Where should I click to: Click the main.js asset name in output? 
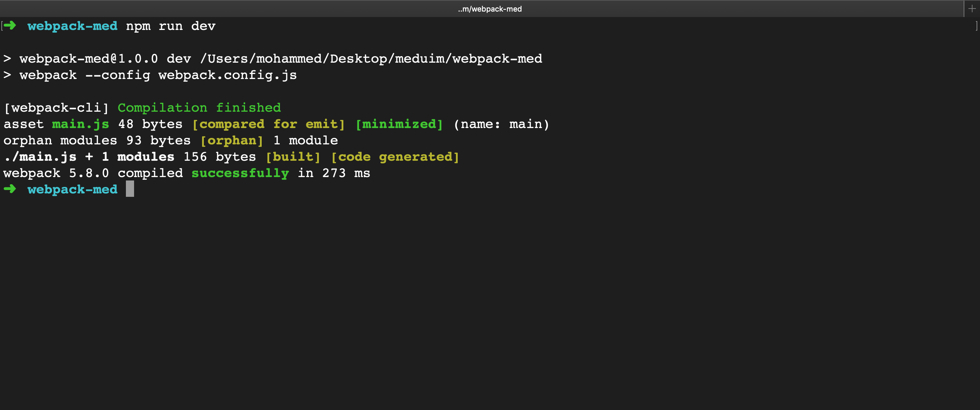(x=80, y=124)
